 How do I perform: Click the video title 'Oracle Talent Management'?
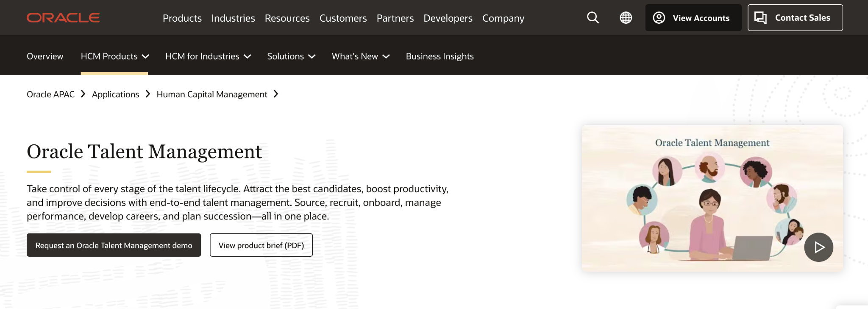coord(712,143)
